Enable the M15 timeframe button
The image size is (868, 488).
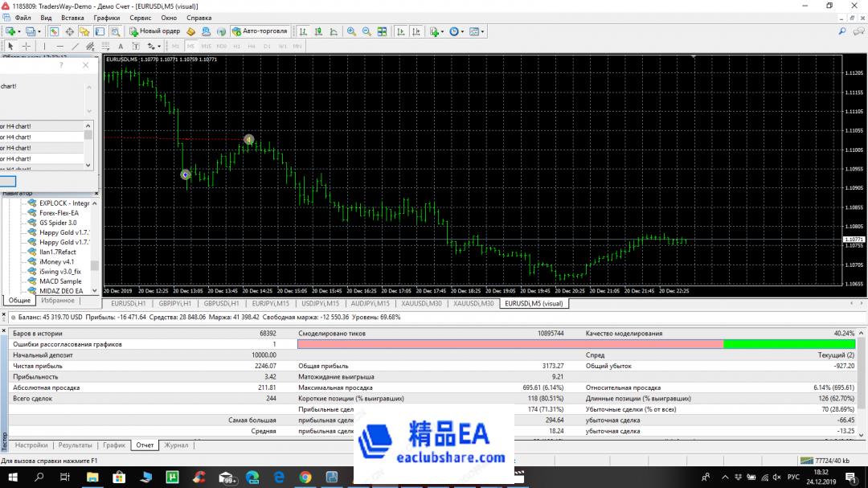(206, 46)
